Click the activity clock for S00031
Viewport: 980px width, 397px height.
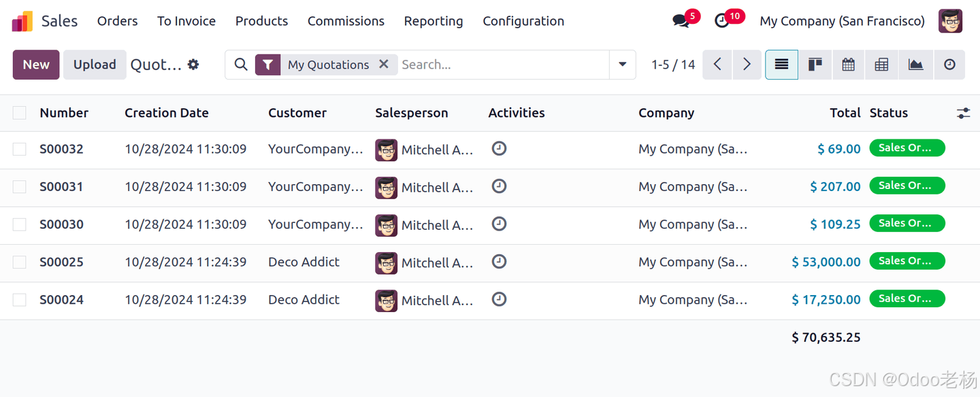[499, 186]
